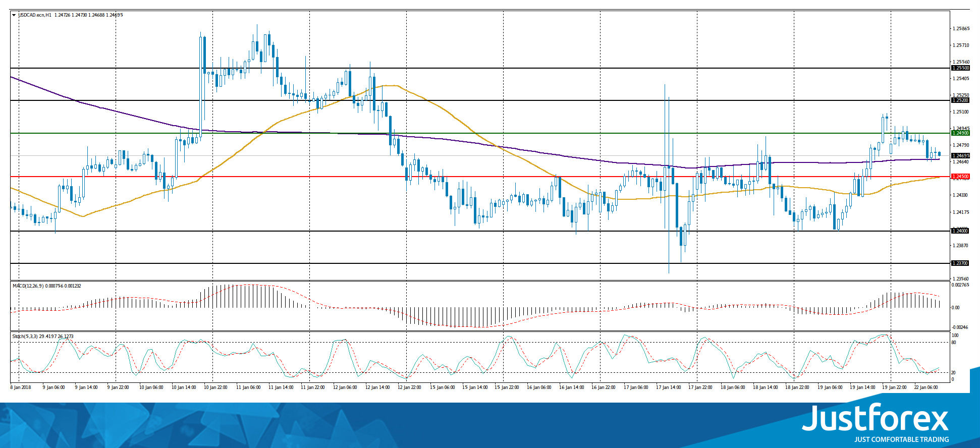This screenshot has height=448, width=980.
Task: Click the 19 Jan 06:00 time label
Action: [x=830, y=387]
